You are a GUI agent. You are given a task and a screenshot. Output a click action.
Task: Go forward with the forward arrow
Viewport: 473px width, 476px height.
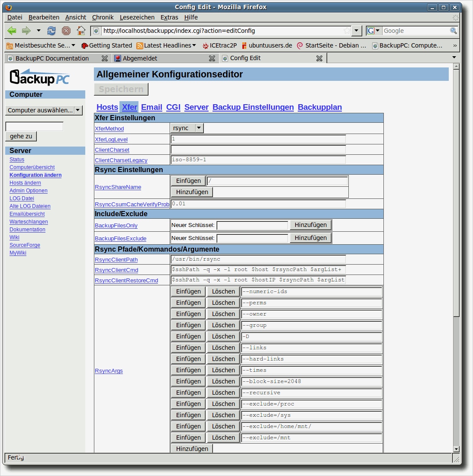point(26,31)
